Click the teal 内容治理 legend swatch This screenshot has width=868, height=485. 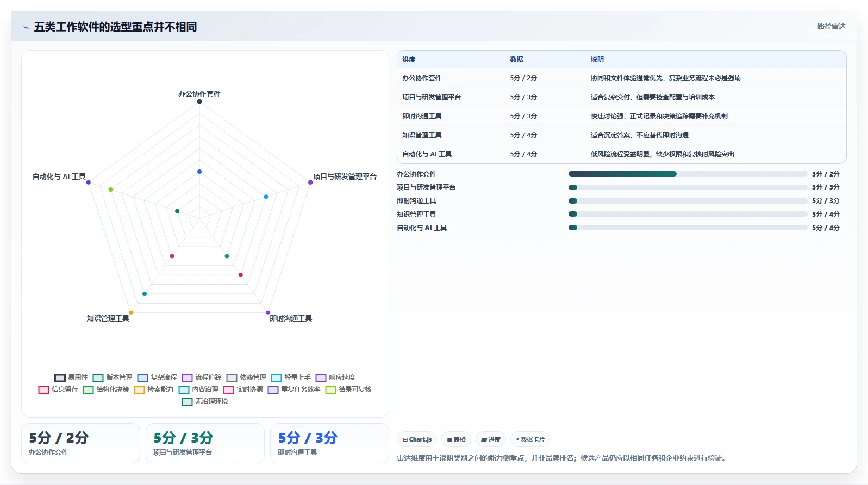click(x=184, y=389)
